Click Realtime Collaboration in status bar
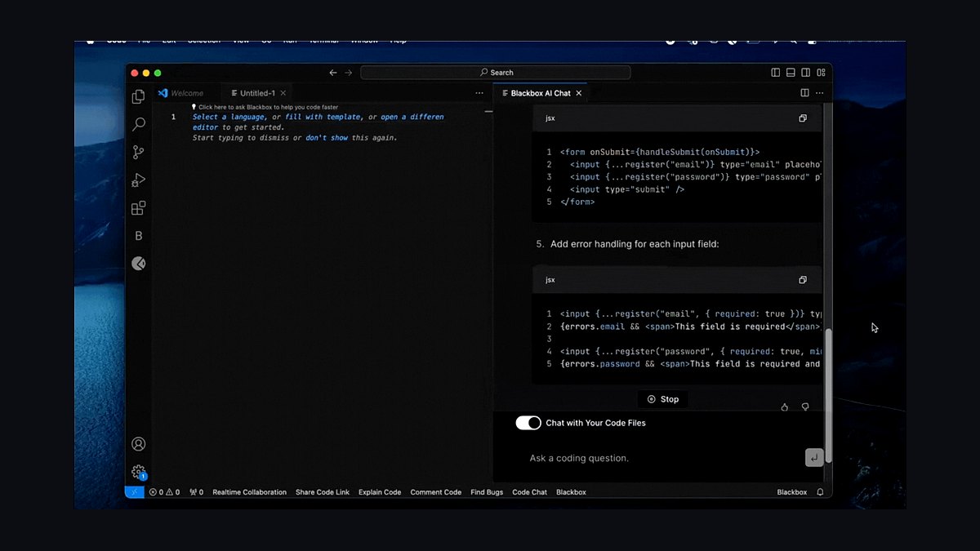Viewport: 980px width, 551px height. coord(249,492)
